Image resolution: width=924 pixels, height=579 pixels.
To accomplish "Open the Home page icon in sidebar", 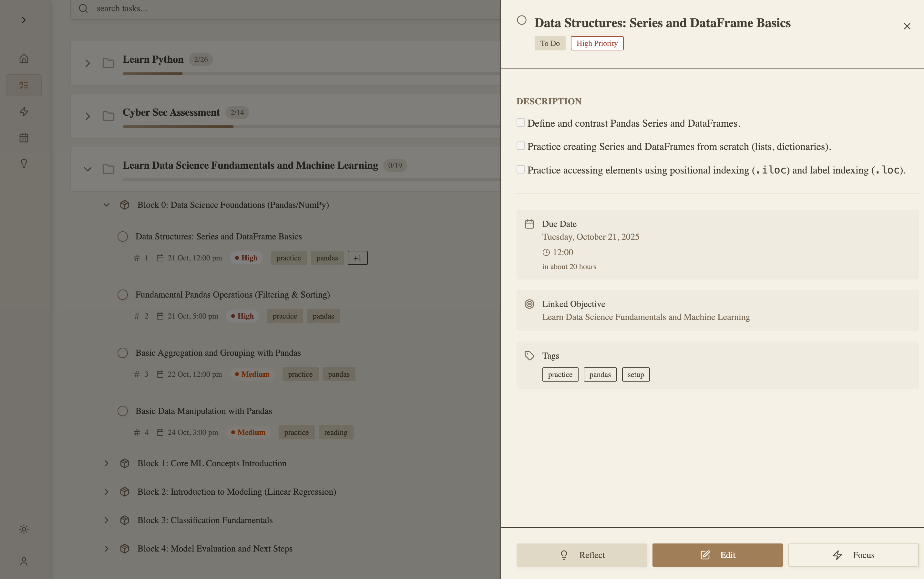I will coord(24,58).
